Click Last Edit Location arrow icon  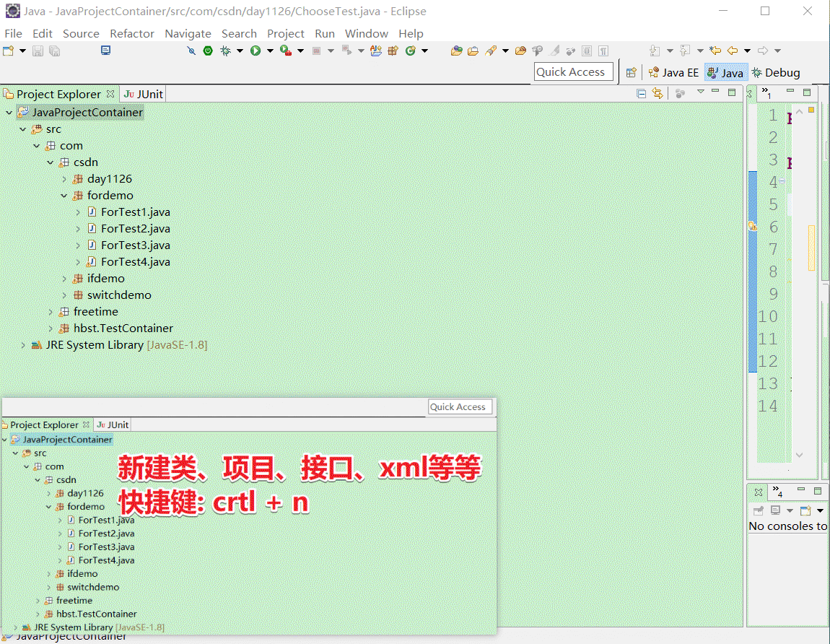coord(716,51)
